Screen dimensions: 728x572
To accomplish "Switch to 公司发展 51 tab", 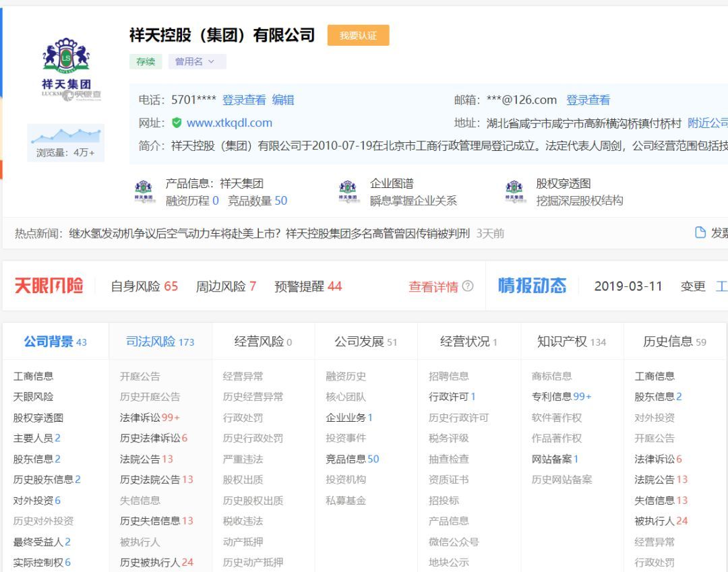I will coord(366,342).
